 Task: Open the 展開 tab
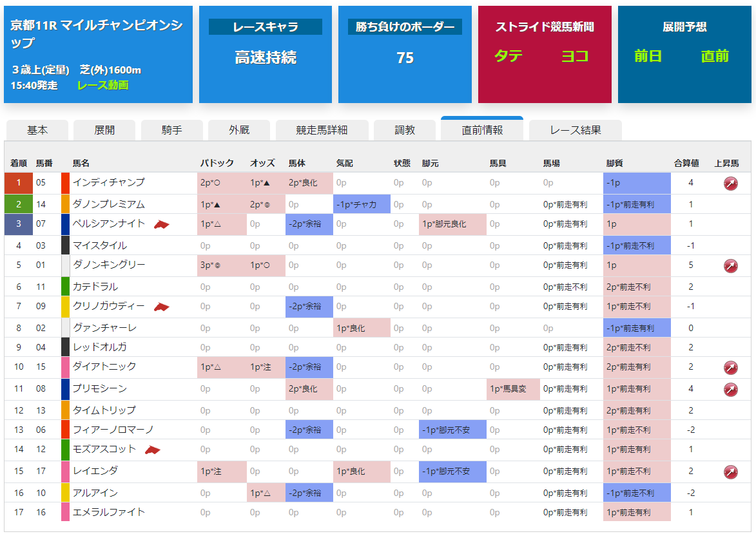coord(104,130)
